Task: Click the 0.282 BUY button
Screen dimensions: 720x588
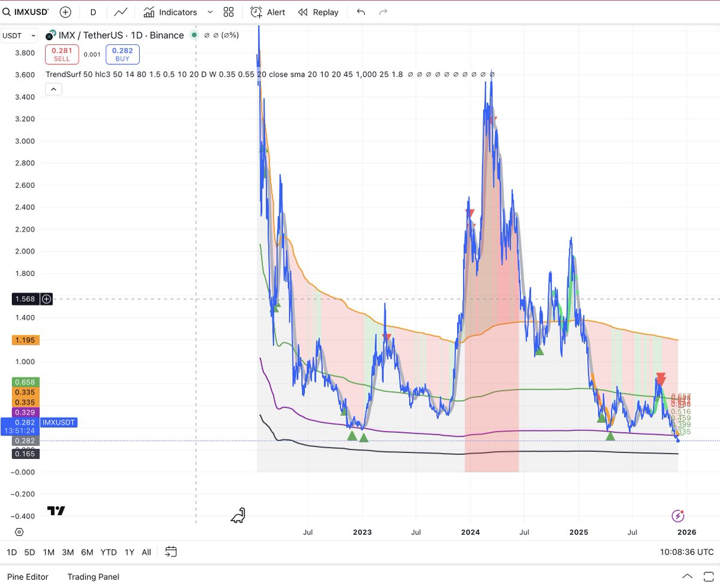Action: coord(122,54)
